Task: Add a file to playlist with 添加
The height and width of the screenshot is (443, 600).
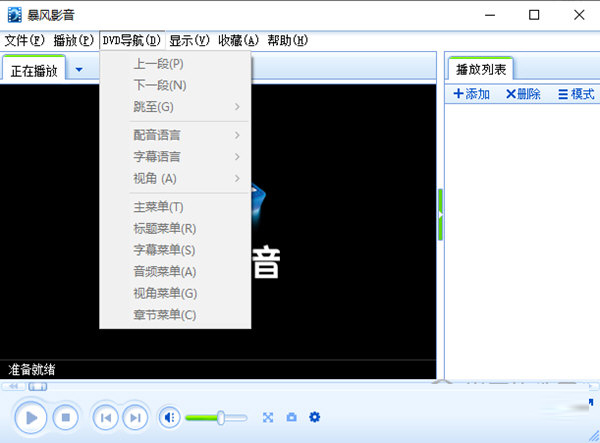Action: click(x=472, y=94)
